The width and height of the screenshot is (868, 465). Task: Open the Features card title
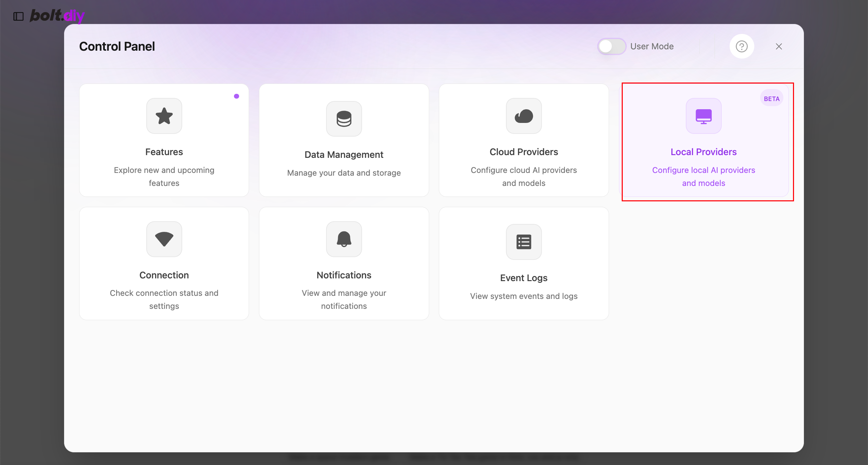(164, 152)
